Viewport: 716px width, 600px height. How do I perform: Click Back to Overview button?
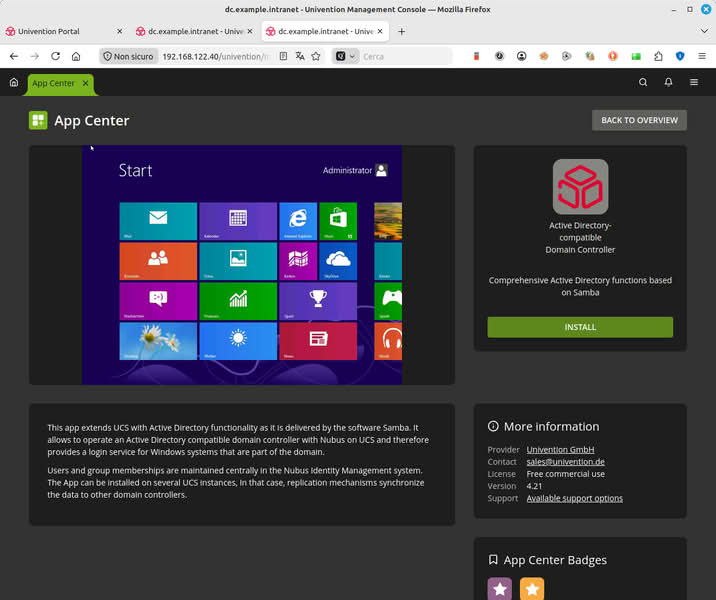click(x=639, y=120)
